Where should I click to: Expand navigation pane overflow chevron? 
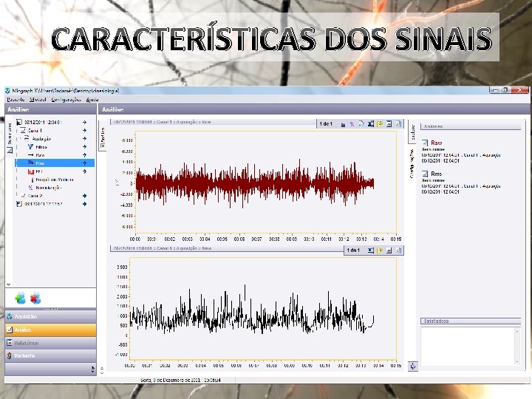pyautogui.click(x=92, y=369)
